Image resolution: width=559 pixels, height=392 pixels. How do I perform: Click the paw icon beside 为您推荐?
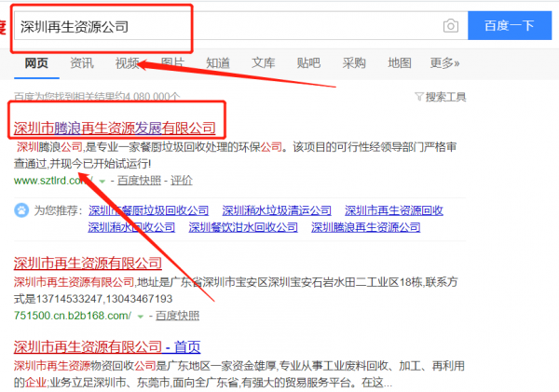click(x=20, y=211)
